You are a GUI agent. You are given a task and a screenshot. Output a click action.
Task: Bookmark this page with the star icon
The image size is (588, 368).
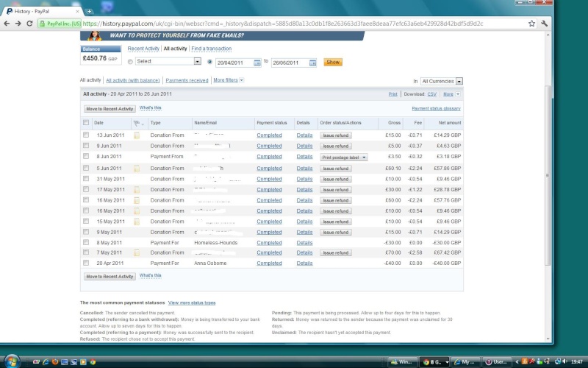[531, 24]
